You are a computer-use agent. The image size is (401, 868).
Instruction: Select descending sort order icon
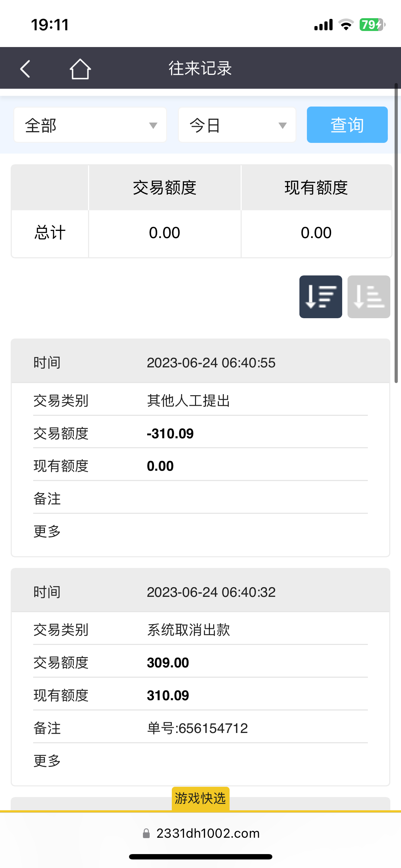320,296
